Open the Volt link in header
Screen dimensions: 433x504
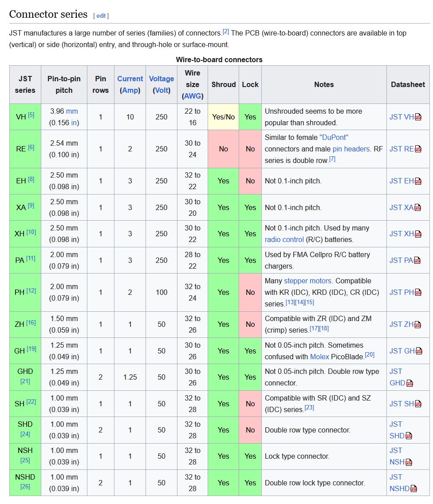coord(161,90)
